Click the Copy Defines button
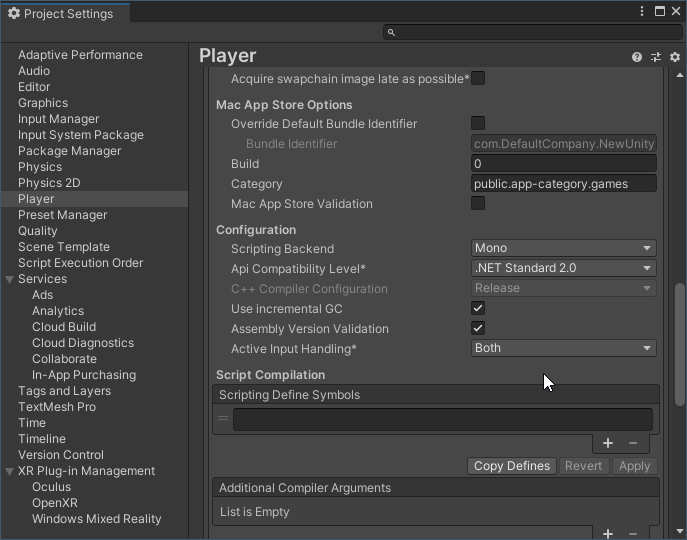The width and height of the screenshot is (687, 540). click(512, 466)
